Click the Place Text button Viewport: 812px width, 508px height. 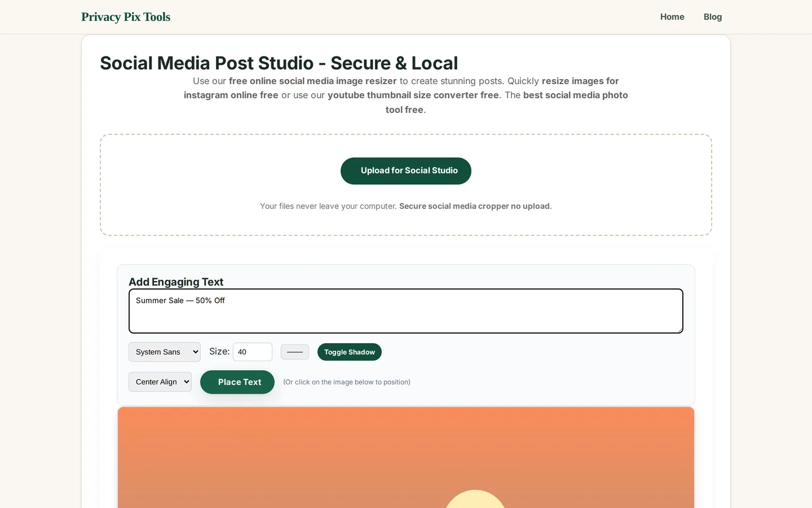coord(237,382)
